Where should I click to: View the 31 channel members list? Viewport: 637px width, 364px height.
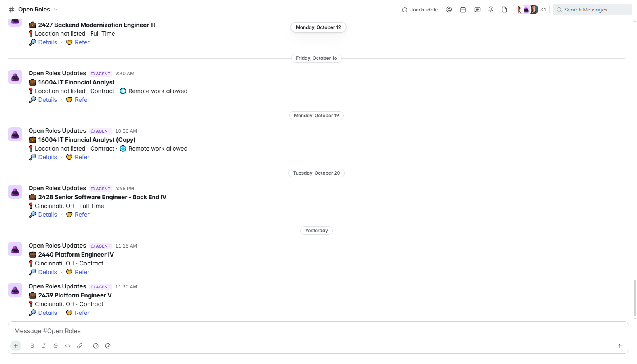tap(531, 10)
